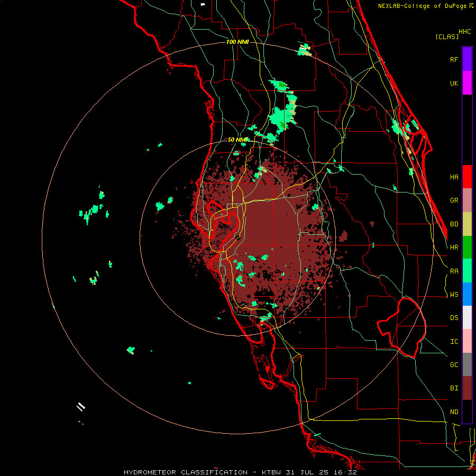Select the light pink IC legend swatch

point(467,341)
